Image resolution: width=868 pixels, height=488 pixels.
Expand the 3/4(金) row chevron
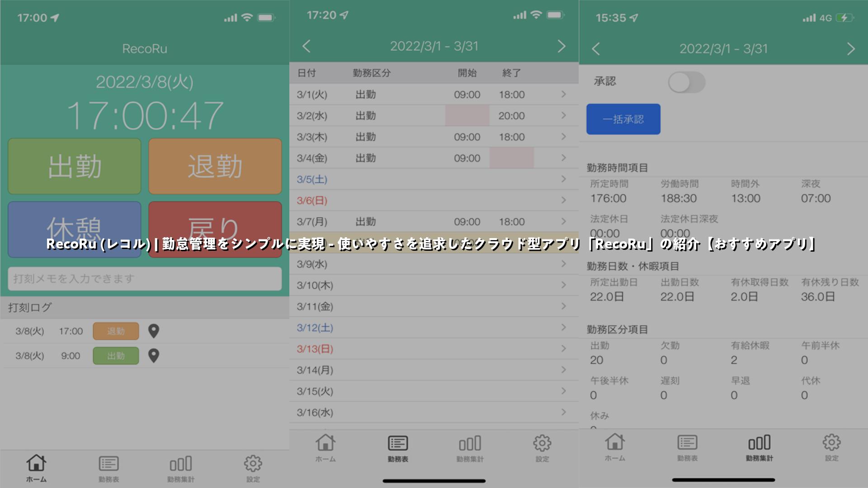563,158
